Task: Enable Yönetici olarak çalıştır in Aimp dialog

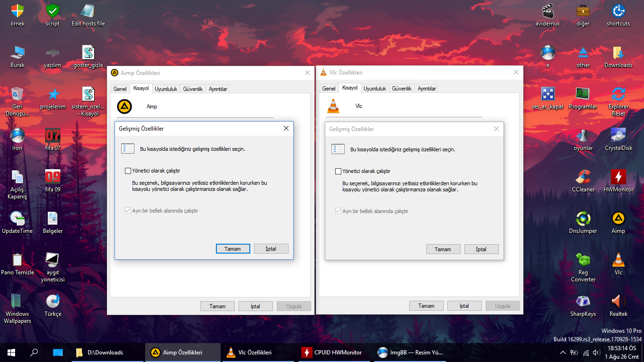Action: click(x=128, y=171)
